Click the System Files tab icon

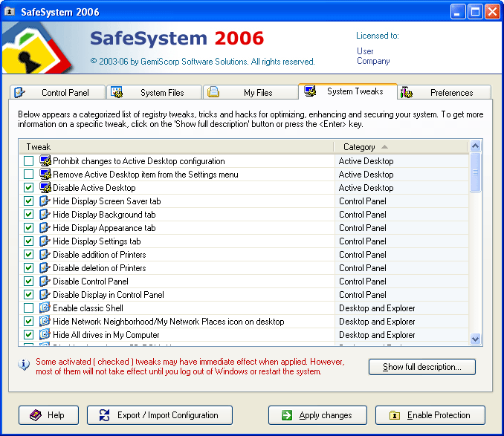pyautogui.click(x=117, y=92)
